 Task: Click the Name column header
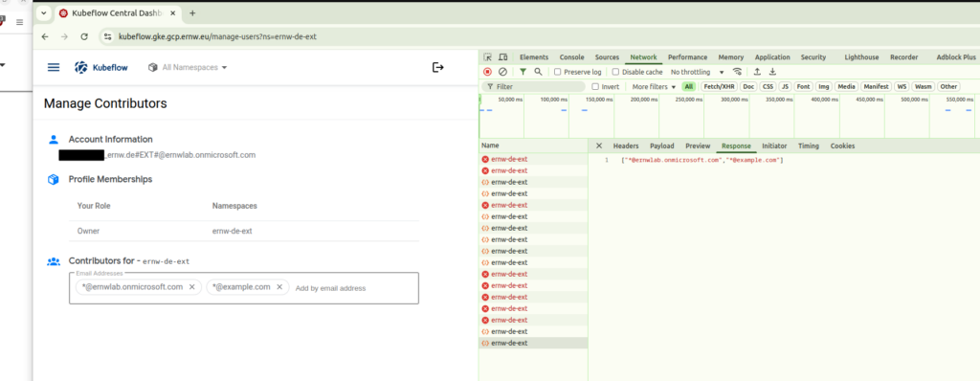tap(533, 146)
